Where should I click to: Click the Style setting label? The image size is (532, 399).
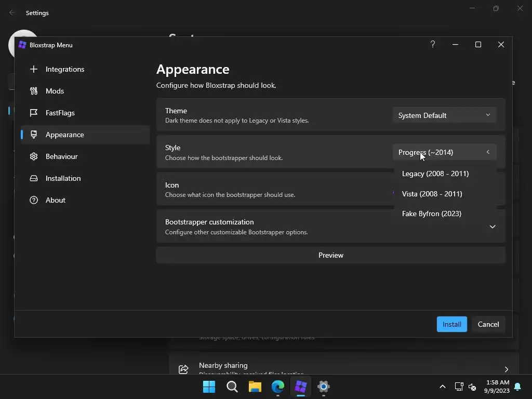click(172, 148)
